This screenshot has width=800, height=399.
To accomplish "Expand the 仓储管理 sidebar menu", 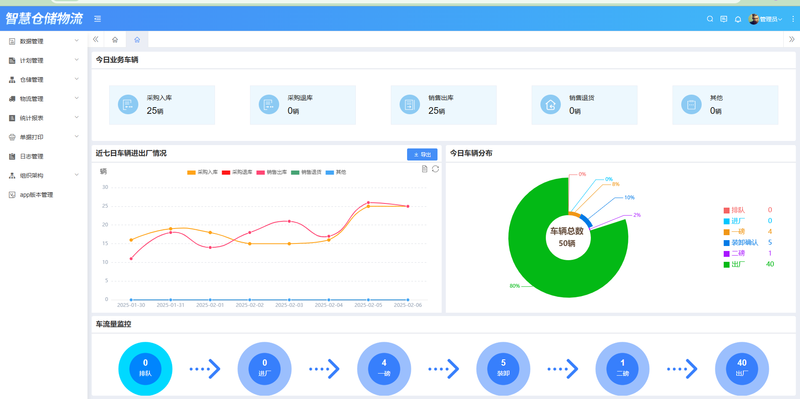I will tap(44, 80).
